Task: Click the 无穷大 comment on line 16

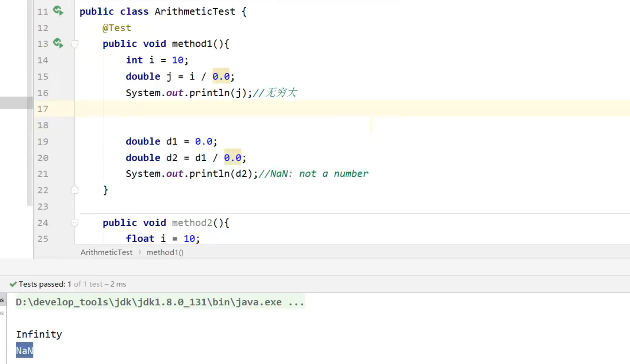Action: pyautogui.click(x=275, y=93)
